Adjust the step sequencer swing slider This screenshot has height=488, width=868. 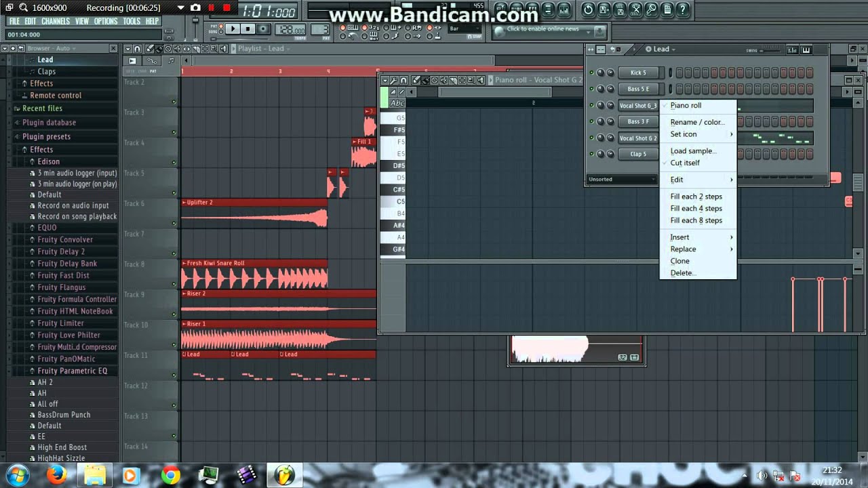tap(770, 49)
